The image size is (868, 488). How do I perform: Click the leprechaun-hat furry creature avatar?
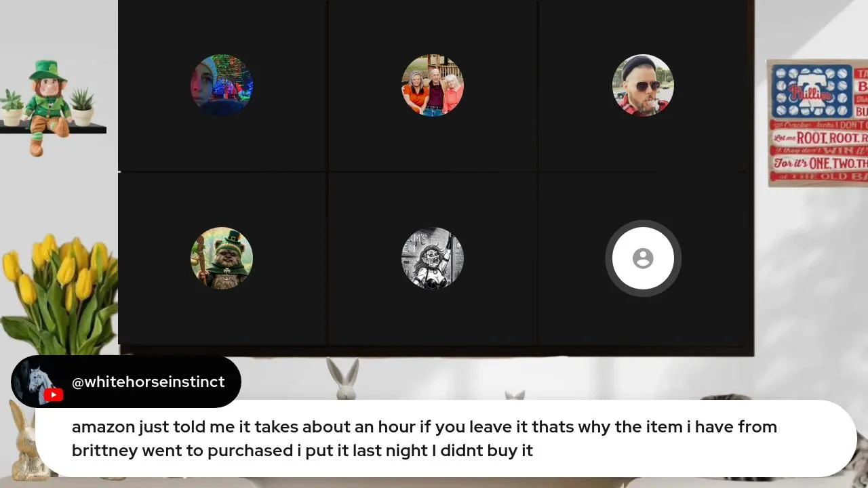click(x=222, y=258)
